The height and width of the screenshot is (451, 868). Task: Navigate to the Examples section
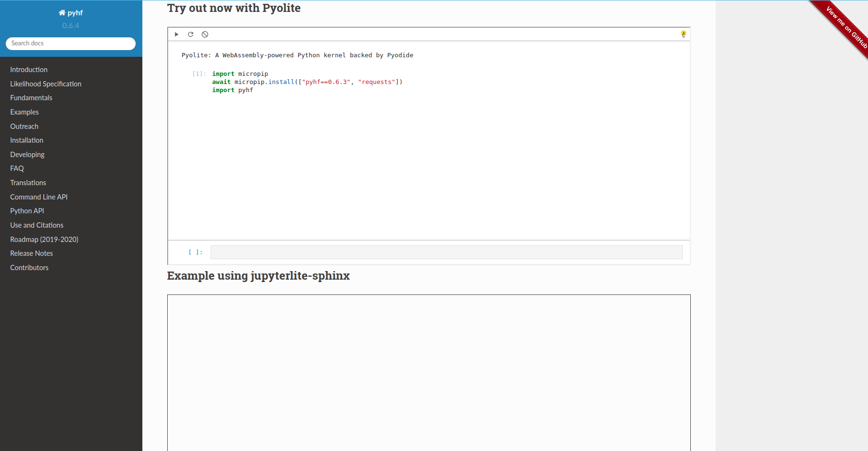click(24, 112)
